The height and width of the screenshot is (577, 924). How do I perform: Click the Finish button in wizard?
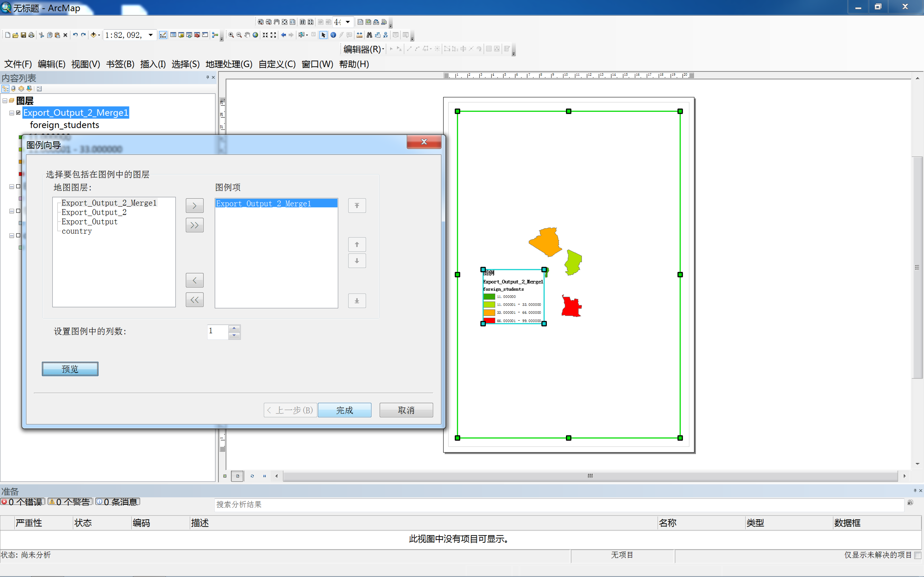click(x=344, y=410)
